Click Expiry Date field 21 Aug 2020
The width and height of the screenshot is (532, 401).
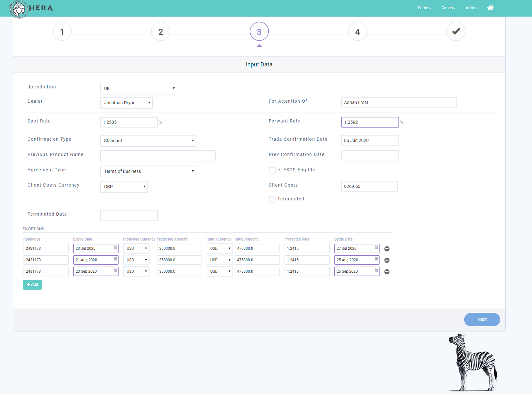[x=96, y=260]
